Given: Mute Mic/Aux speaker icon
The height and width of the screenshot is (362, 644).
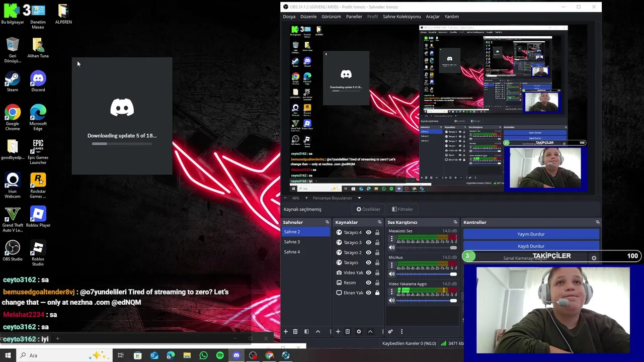Looking at the screenshot, I should pos(392,274).
